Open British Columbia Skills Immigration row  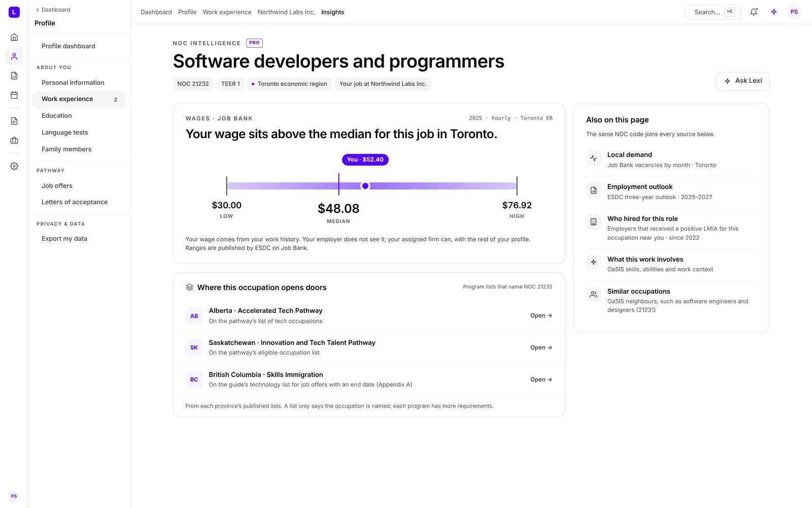[x=369, y=379]
